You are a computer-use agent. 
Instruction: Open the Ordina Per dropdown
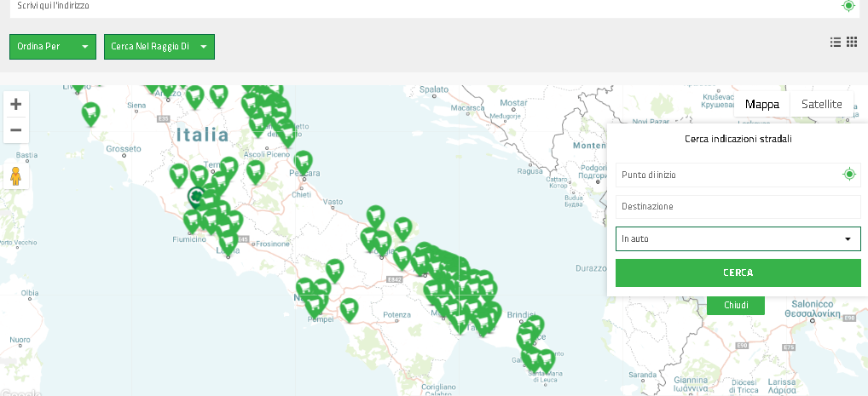53,47
